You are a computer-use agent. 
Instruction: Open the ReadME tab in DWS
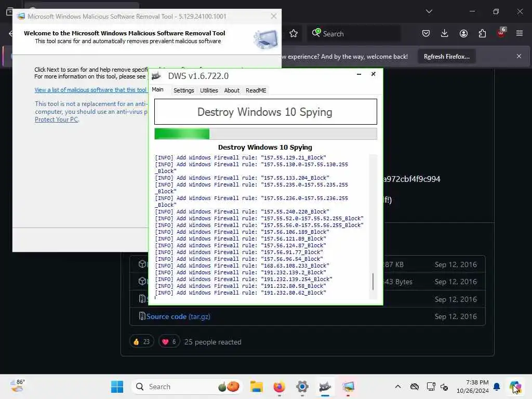click(x=256, y=90)
